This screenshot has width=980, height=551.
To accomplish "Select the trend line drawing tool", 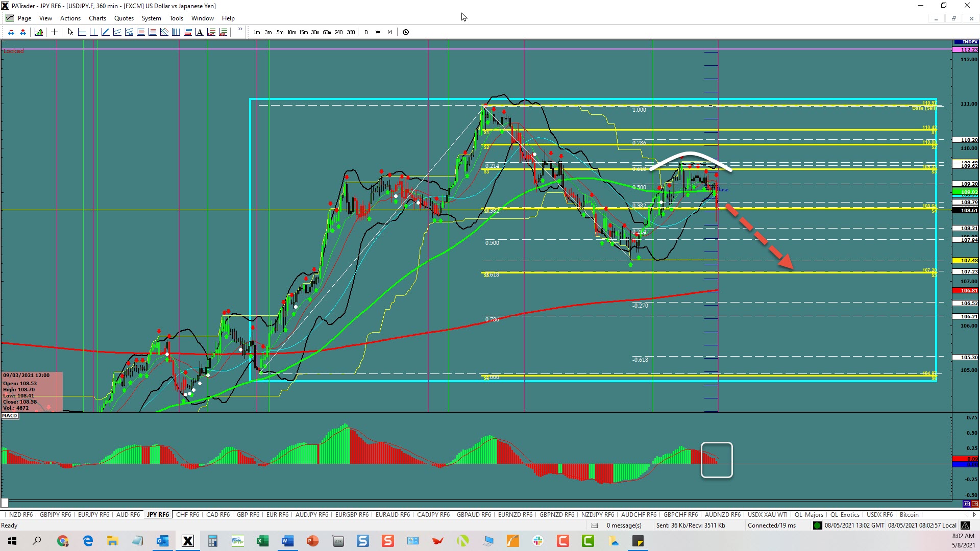I will (x=105, y=32).
